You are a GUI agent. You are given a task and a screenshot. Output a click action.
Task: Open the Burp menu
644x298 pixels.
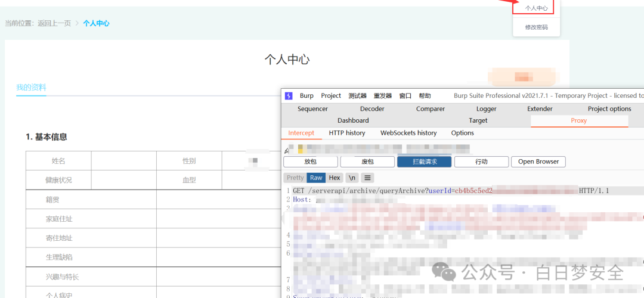[x=306, y=95]
